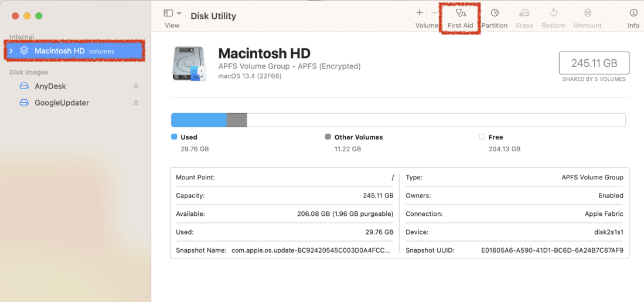
Task: Click the 11.22 GB other volumes value
Action: (348, 149)
